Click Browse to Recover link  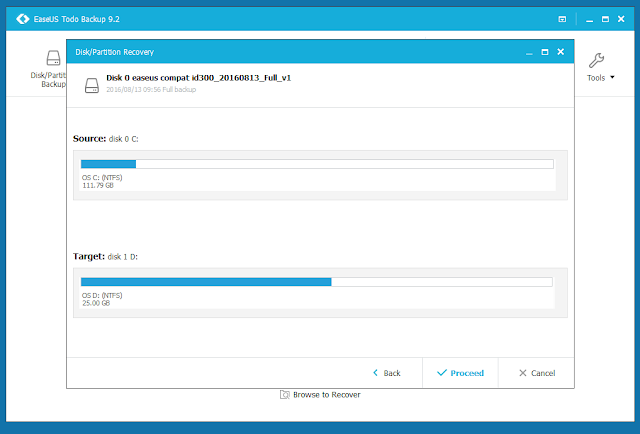click(327, 395)
